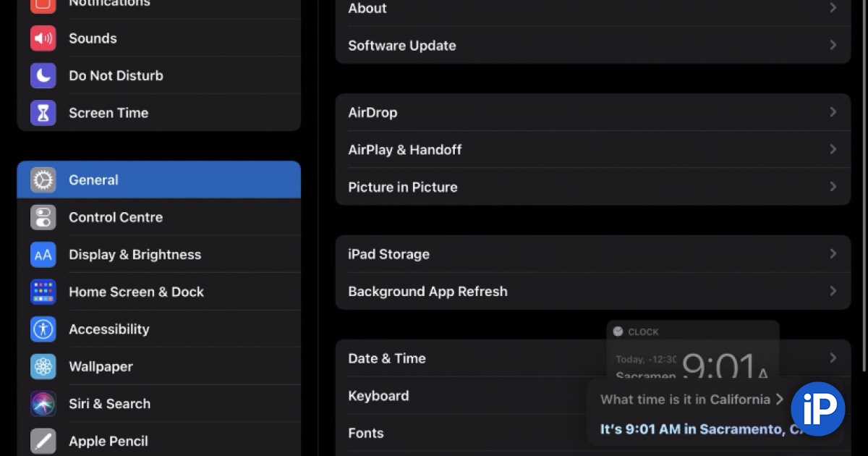The height and width of the screenshot is (456, 868).
Task: Open Siri & Search settings
Action: (x=158, y=404)
